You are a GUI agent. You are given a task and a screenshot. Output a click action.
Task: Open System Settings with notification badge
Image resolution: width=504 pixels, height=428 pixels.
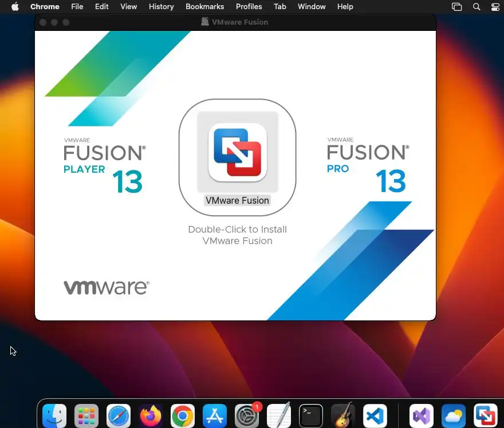(x=247, y=416)
